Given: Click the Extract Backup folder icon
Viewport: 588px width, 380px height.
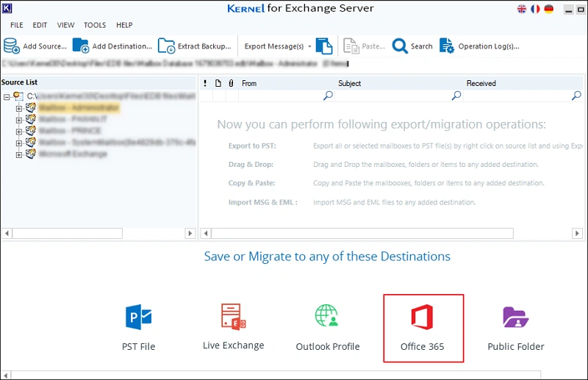Looking at the screenshot, I should point(166,46).
